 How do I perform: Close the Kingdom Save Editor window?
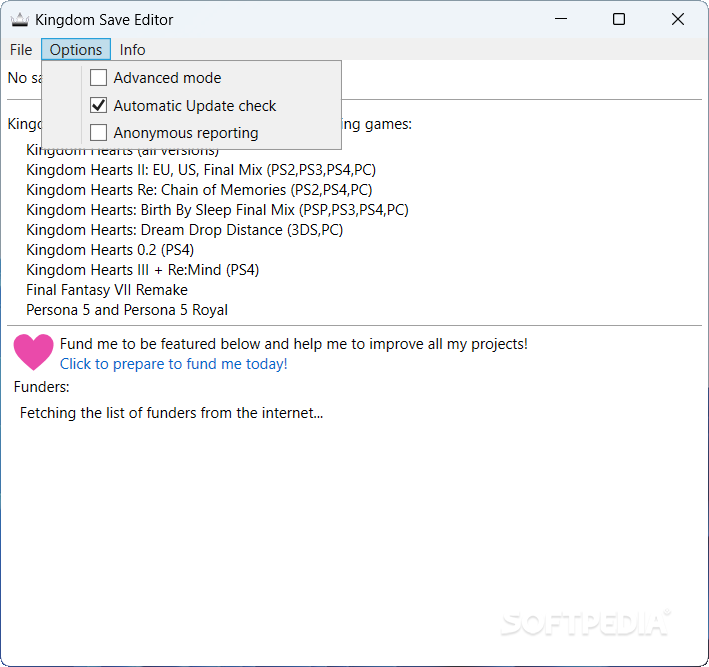[677, 19]
